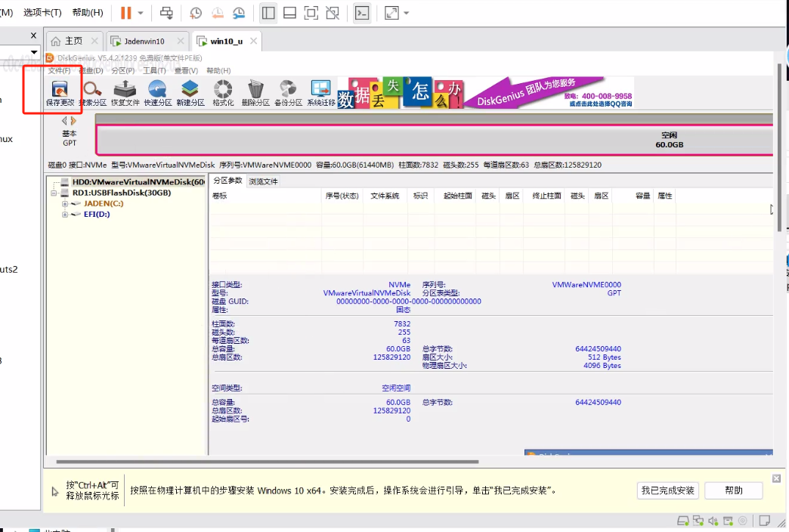Click the hard disk status icon

coord(683,521)
